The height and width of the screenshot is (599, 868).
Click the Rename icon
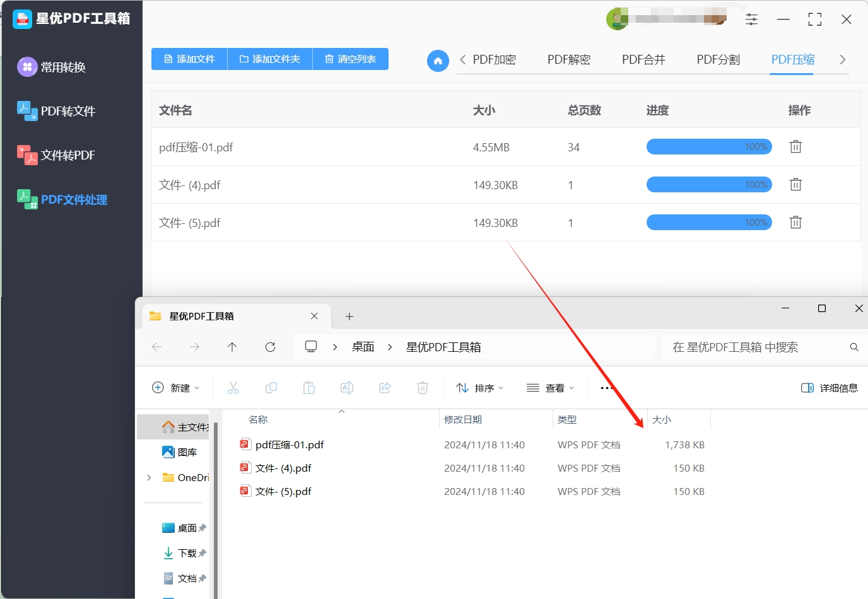click(347, 388)
